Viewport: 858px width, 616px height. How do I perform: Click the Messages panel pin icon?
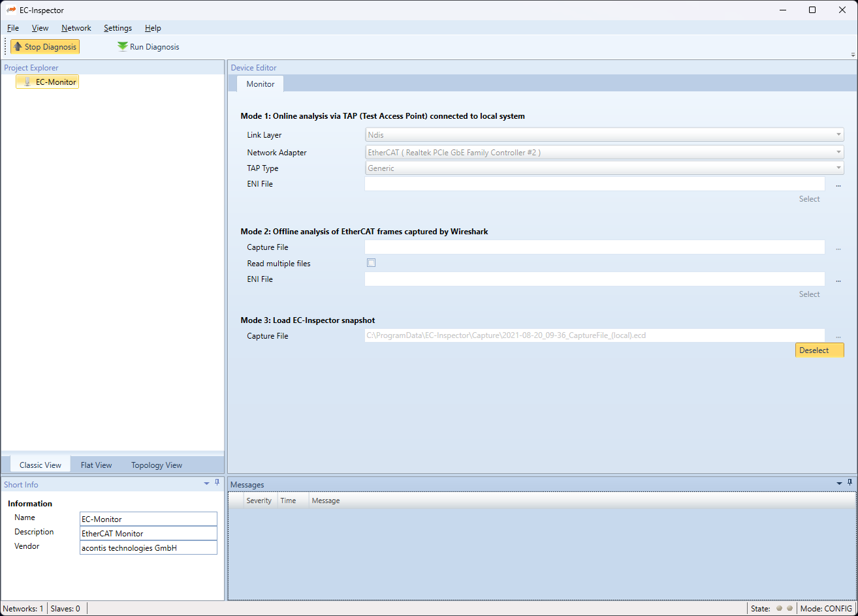point(850,483)
